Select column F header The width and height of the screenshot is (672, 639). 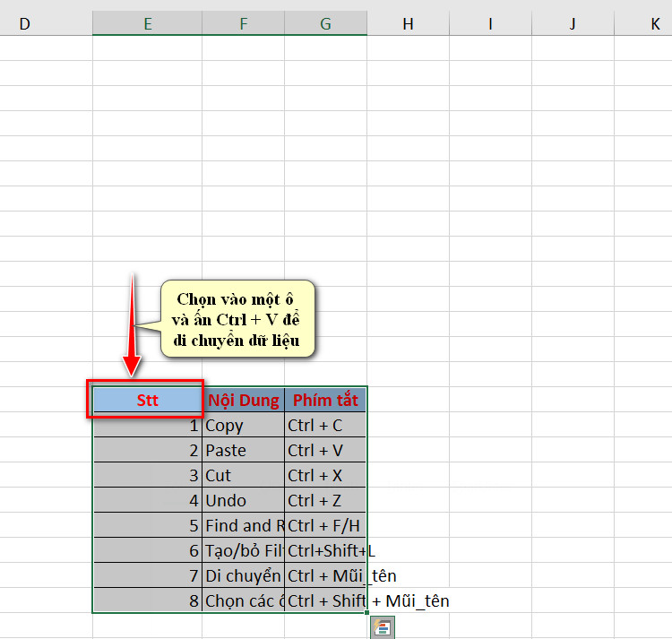pos(243,23)
